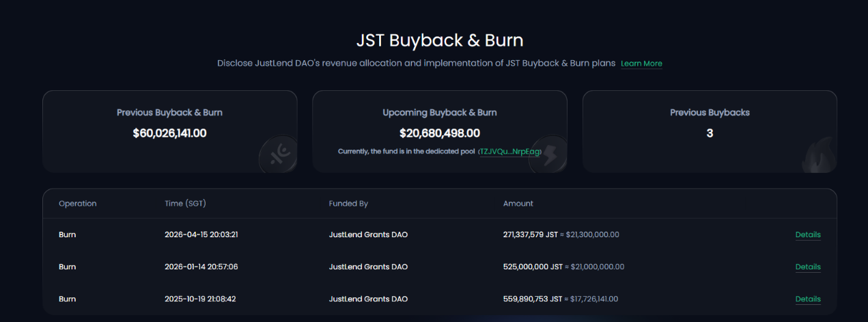
Task: Click the Previous Buybacks count of 3
Action: (710, 133)
